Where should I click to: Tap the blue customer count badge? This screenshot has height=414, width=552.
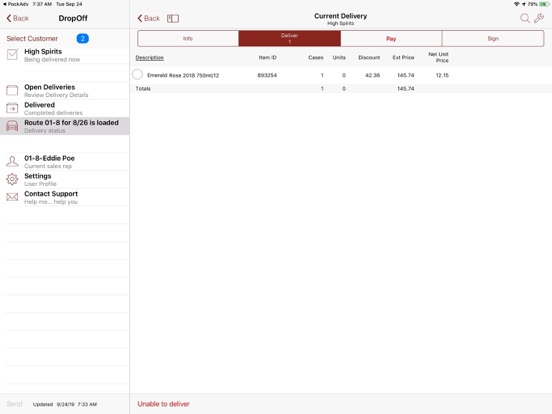click(83, 38)
